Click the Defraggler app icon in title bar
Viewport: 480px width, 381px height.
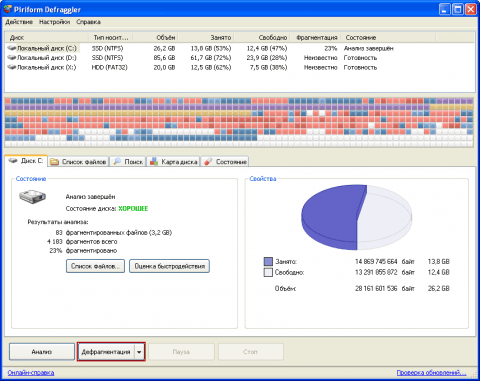pos(7,9)
